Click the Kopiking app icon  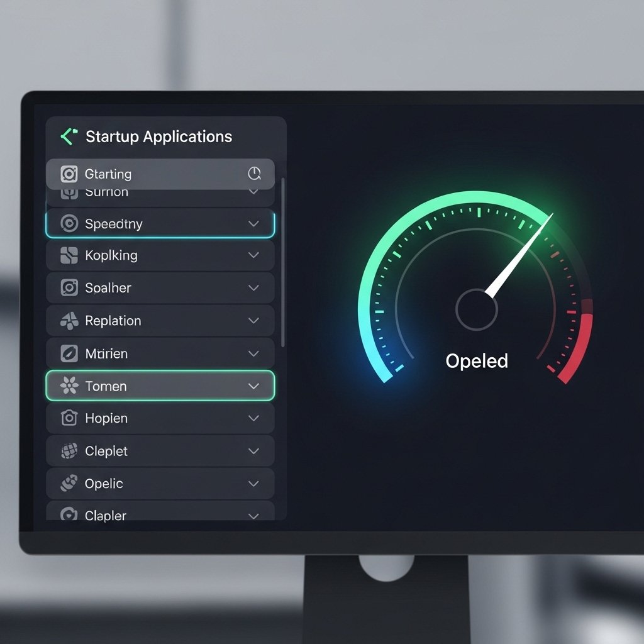coord(69,255)
